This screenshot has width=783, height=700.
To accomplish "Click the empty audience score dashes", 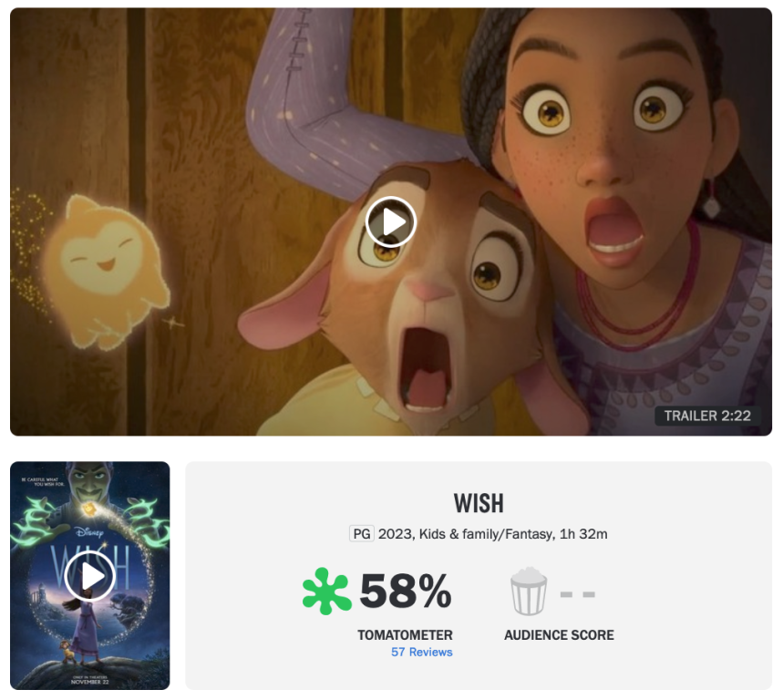I will (577, 594).
